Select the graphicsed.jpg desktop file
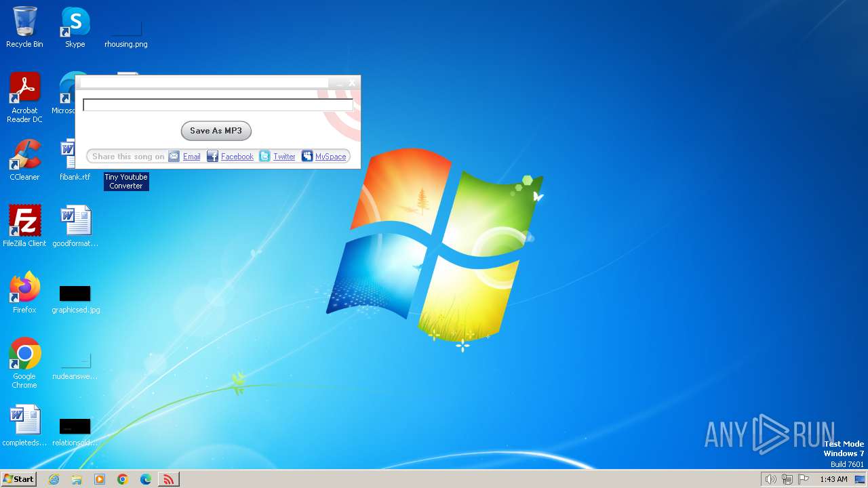Screen dimensions: 868x488 [x=75, y=299]
